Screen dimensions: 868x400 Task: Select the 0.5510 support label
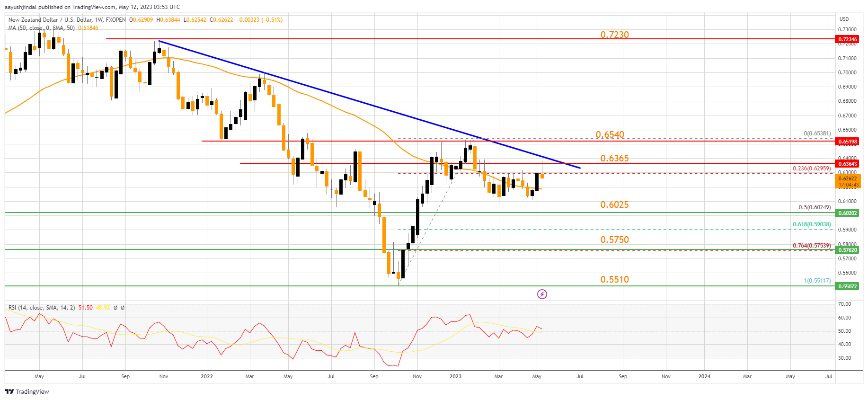(x=614, y=279)
